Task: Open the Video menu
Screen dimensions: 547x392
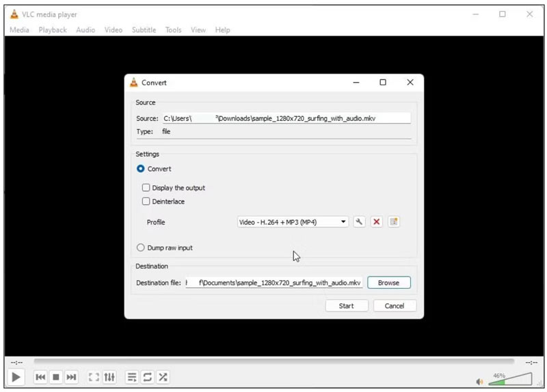Action: 114,30
